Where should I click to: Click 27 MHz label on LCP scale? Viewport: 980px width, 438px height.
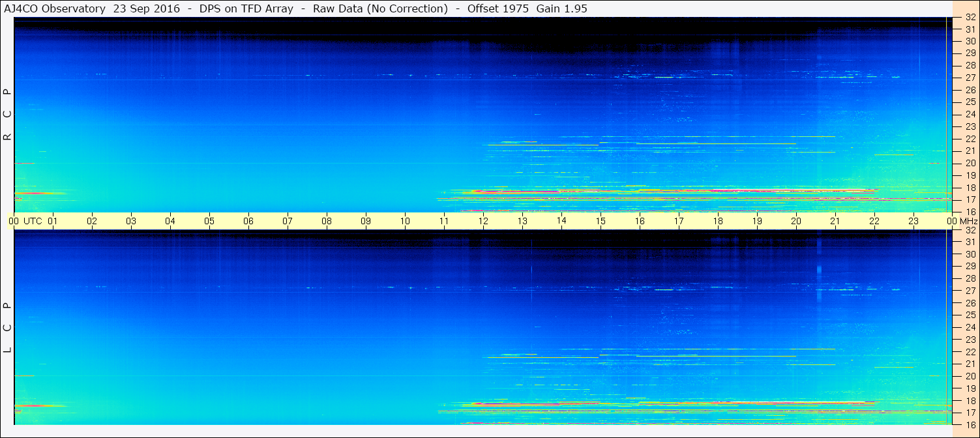970,291
